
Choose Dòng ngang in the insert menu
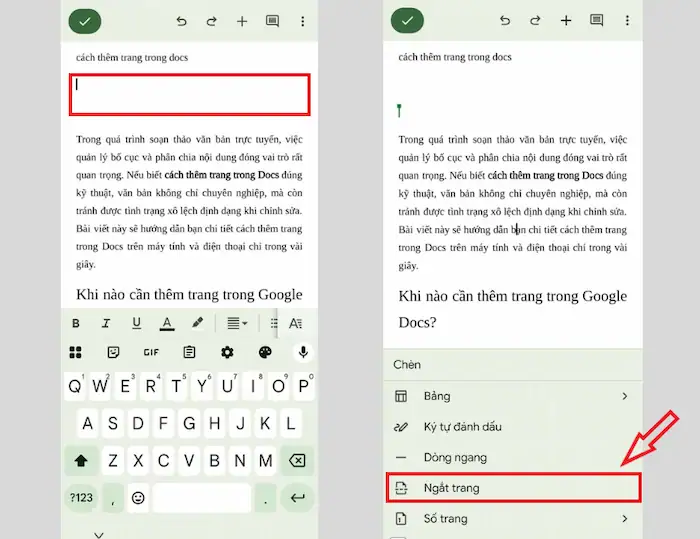tap(455, 457)
